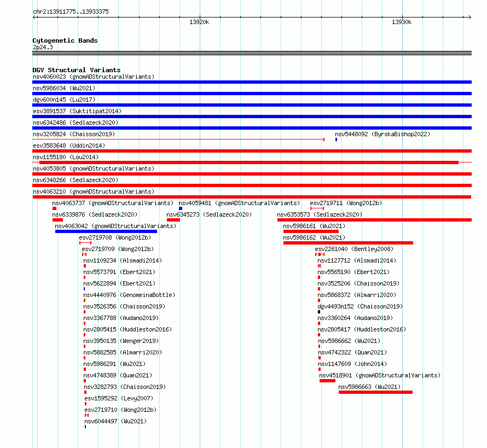Click esv1595292 (Levy2007) label
The width and height of the screenshot is (487, 448).
pyautogui.click(x=119, y=398)
